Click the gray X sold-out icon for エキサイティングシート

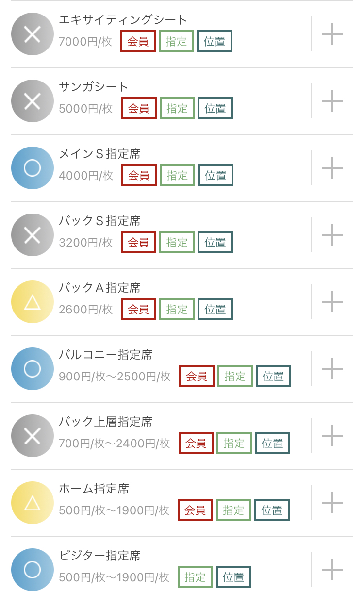point(32,34)
